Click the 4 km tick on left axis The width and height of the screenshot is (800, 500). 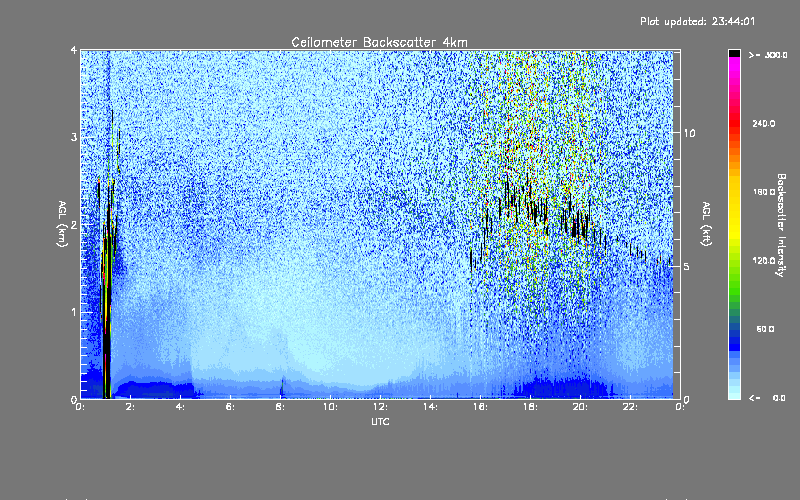[x=74, y=50]
